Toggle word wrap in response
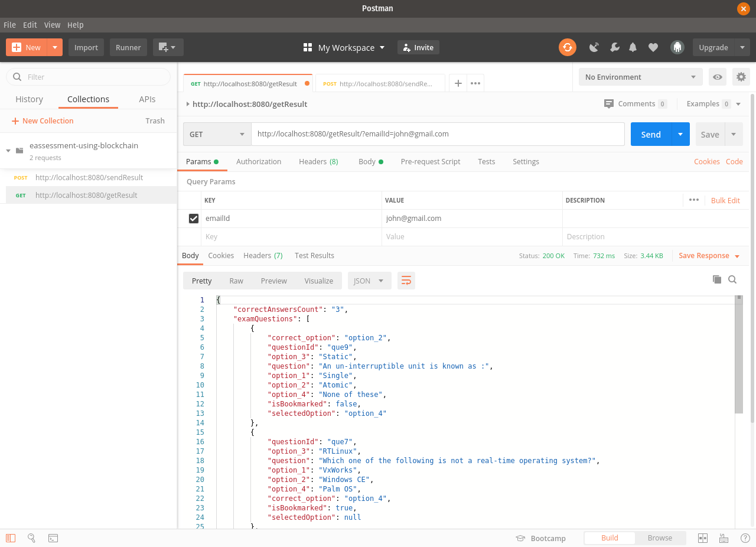The height and width of the screenshot is (547, 756). [406, 281]
